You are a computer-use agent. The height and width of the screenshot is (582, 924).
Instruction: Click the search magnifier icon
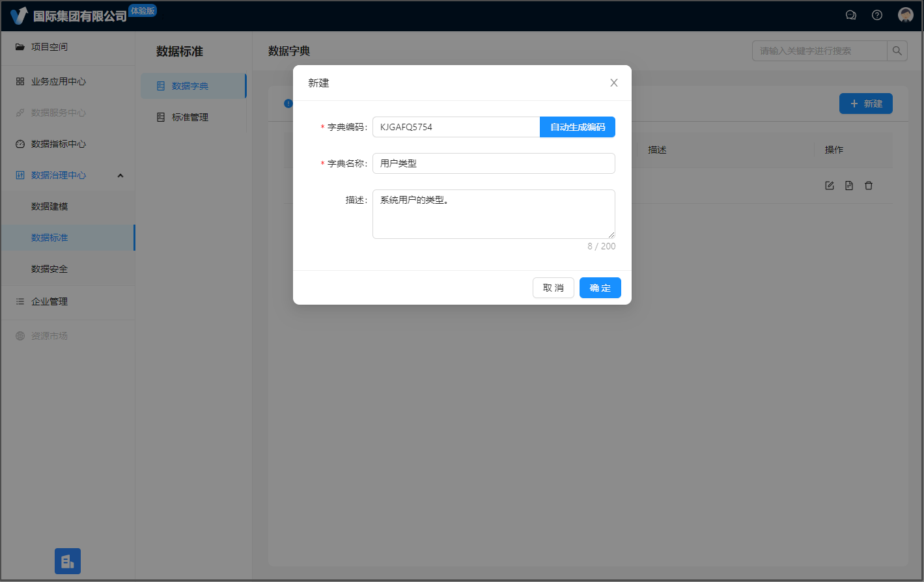coord(897,51)
